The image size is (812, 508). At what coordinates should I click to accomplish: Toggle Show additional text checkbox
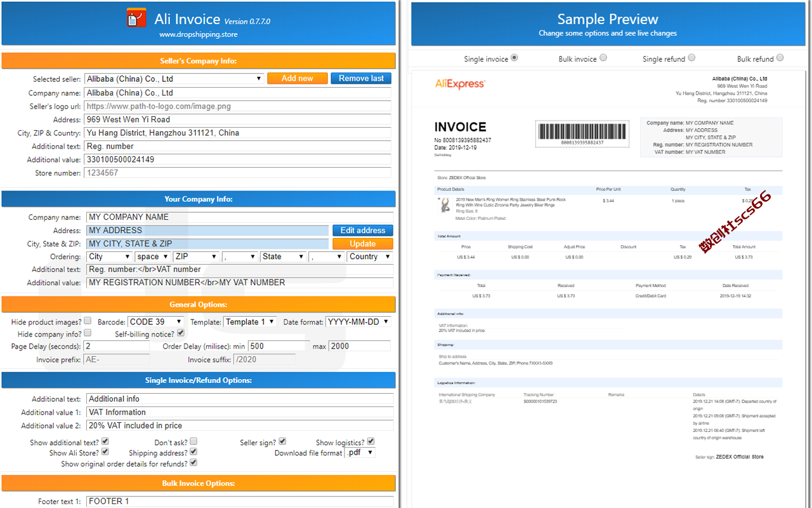click(x=105, y=441)
